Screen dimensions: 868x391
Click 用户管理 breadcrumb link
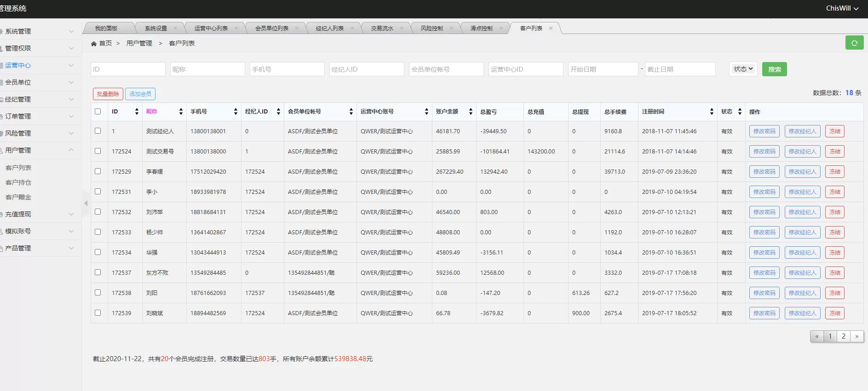click(139, 43)
